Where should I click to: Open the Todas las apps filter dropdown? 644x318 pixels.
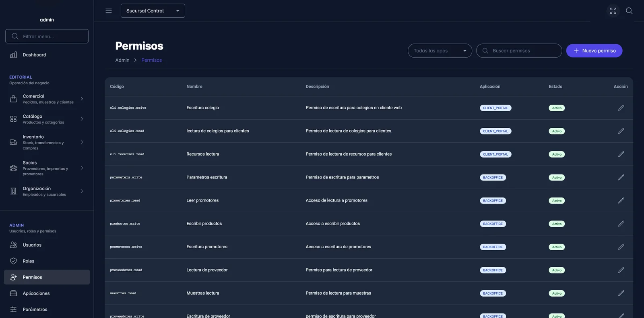point(440,51)
